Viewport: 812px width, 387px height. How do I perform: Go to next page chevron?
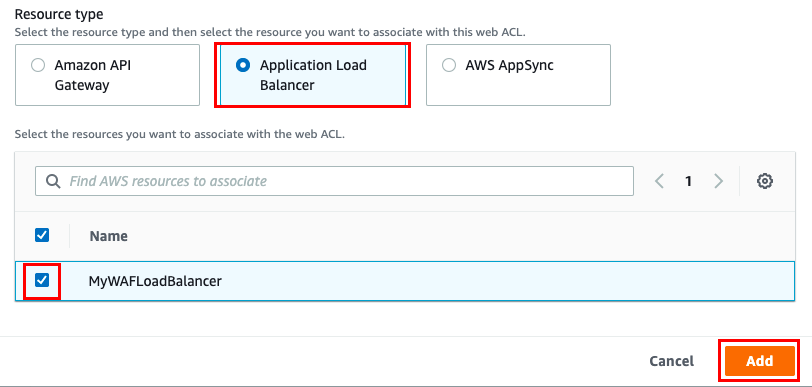click(718, 181)
